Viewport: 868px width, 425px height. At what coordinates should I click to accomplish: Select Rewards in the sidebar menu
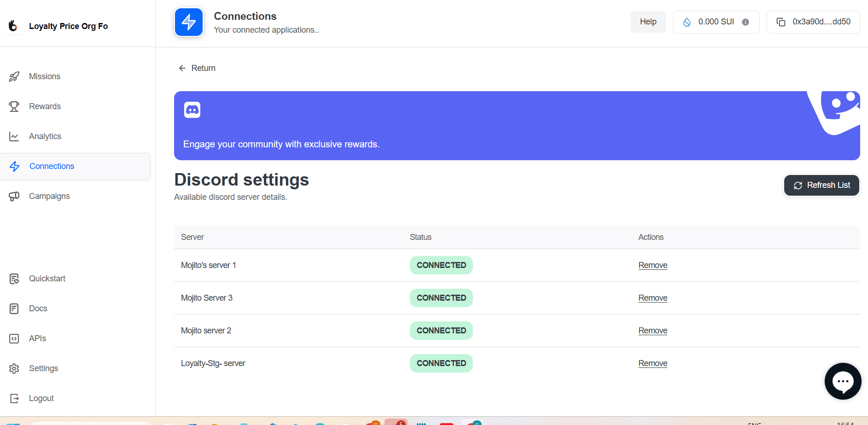(45, 106)
